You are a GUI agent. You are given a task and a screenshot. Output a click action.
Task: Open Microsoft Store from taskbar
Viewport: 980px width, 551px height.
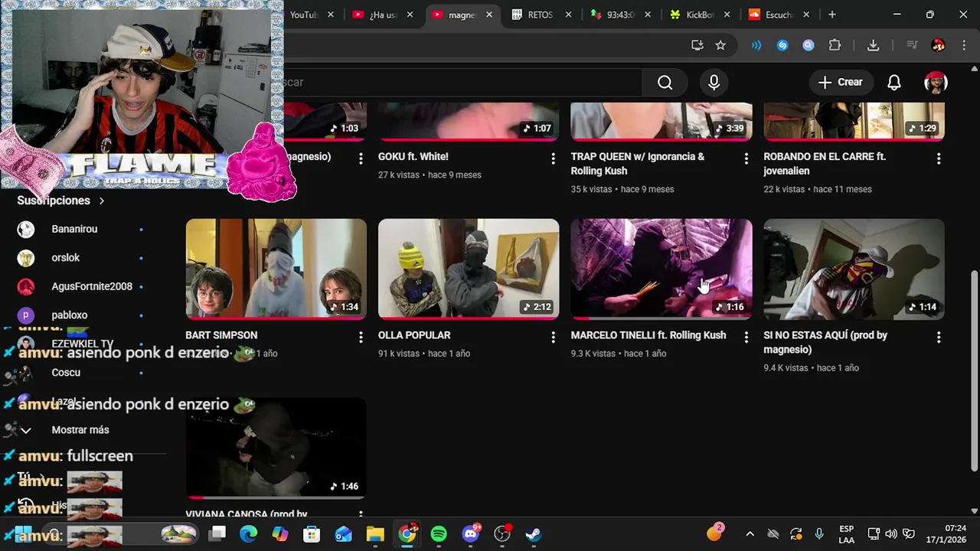point(312,533)
